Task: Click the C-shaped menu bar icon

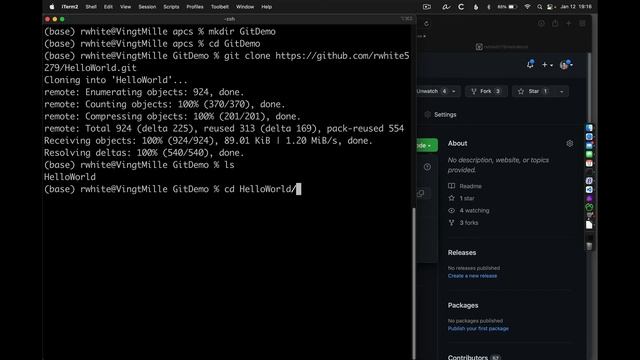Action: pyautogui.click(x=461, y=7)
